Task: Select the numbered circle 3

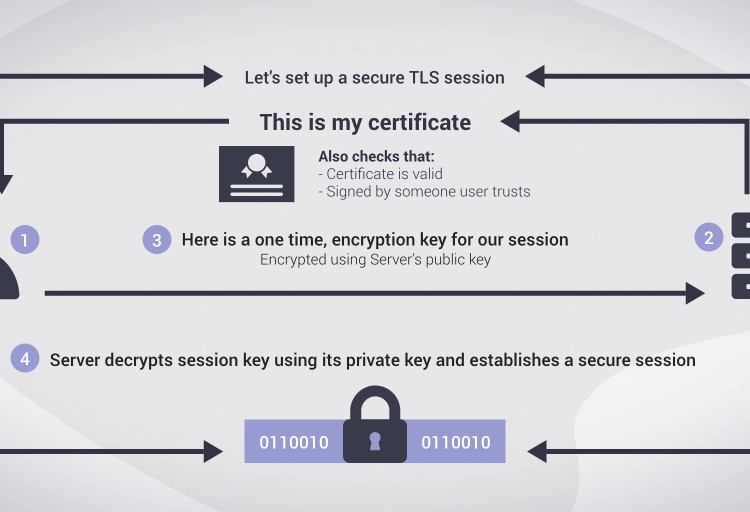Action: point(156,240)
